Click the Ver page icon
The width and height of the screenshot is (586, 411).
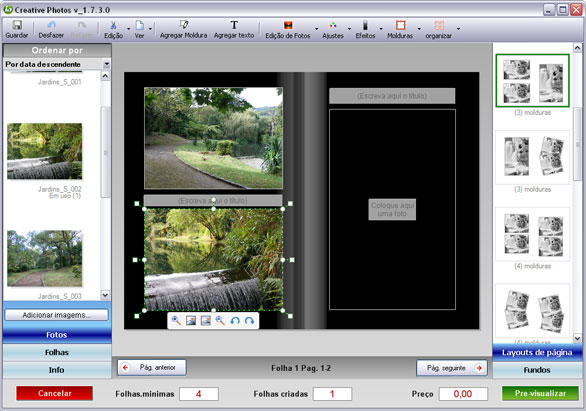click(x=139, y=25)
